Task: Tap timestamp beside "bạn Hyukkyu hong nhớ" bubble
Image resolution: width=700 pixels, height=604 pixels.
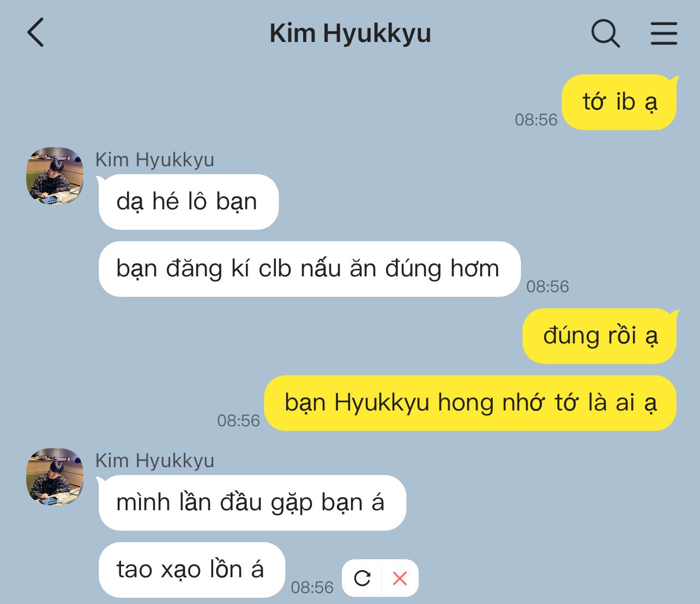Action: pos(238,420)
